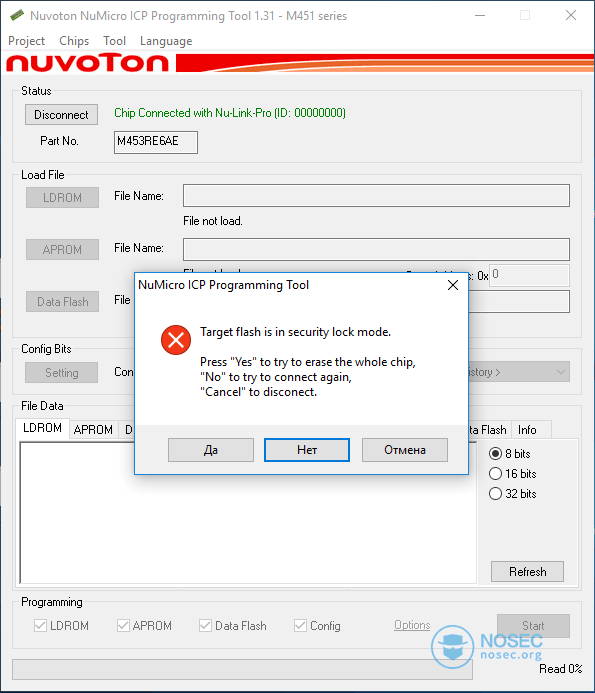Screen dimensions: 595x693
Task: Click the Nuvoton logo banner
Action: click(88, 62)
